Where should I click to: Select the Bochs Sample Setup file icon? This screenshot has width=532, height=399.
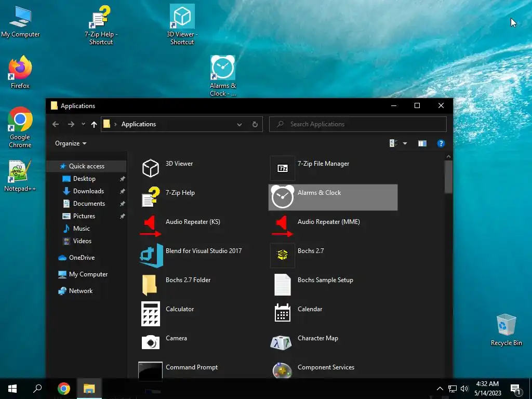[x=282, y=285]
